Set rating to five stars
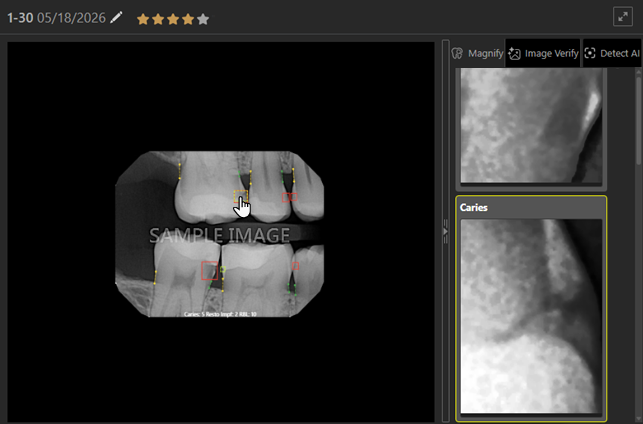The width and height of the screenshot is (643, 424). [203, 19]
